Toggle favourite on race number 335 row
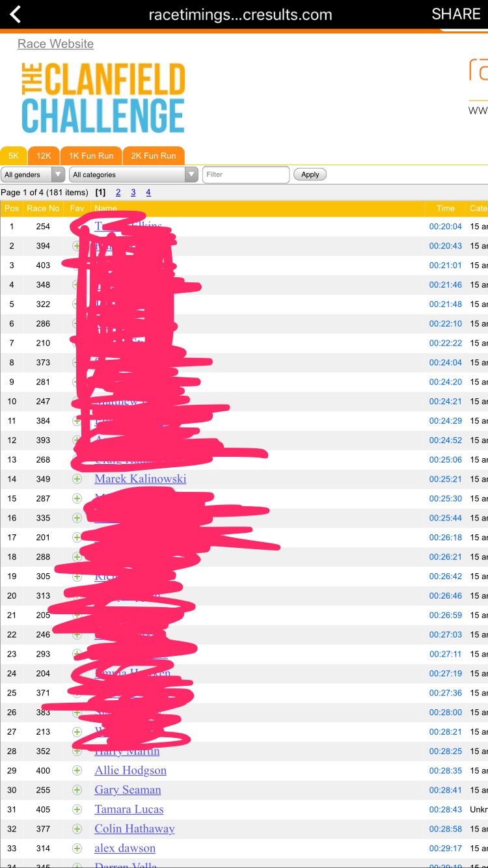The width and height of the screenshot is (488, 868). pos(77,518)
